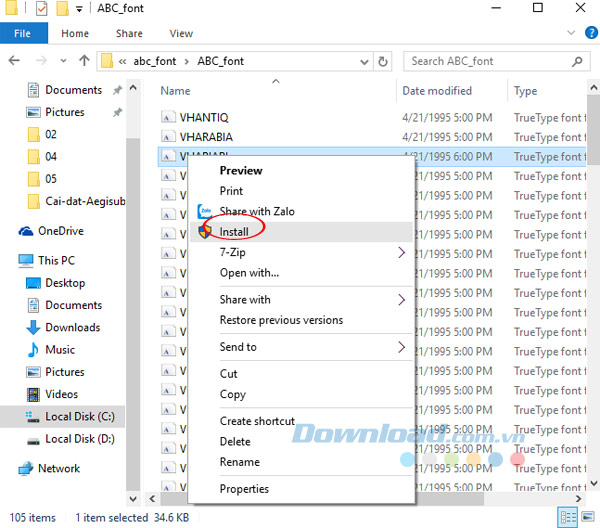Open the Help button
The height and width of the screenshot is (528, 600).
(x=591, y=33)
